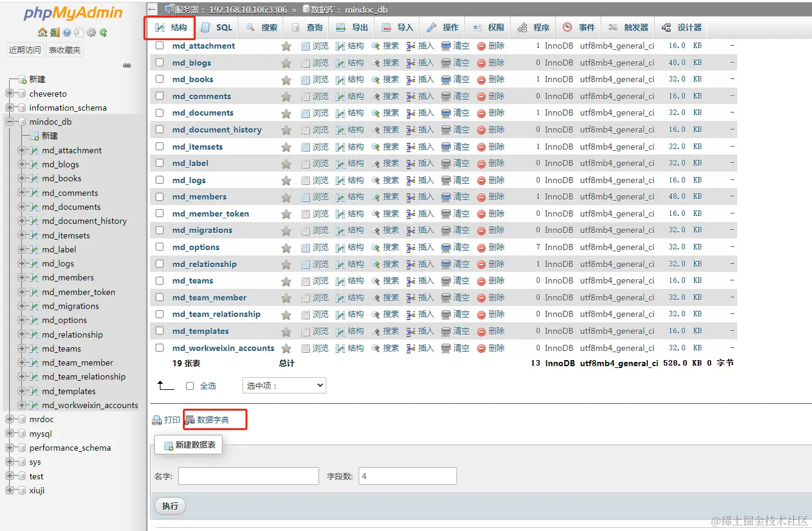This screenshot has width=812, height=531.
Task: Star the md_books table as favorite
Action: [286, 80]
